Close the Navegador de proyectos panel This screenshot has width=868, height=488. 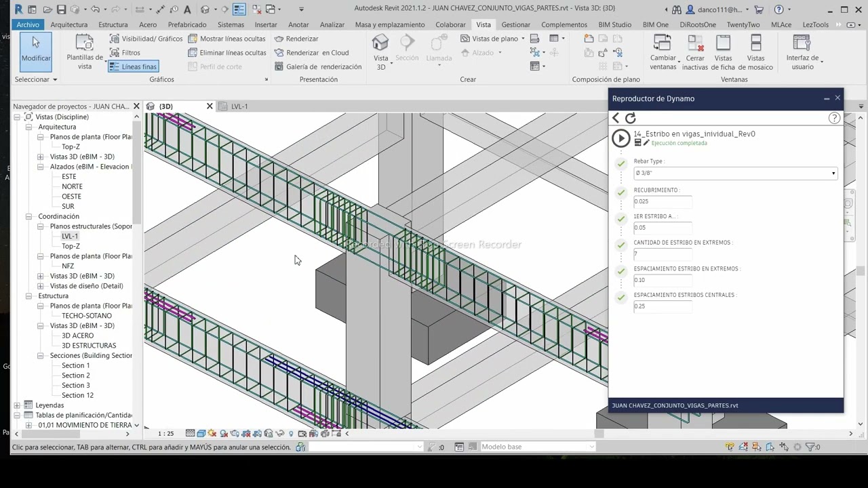tap(136, 106)
